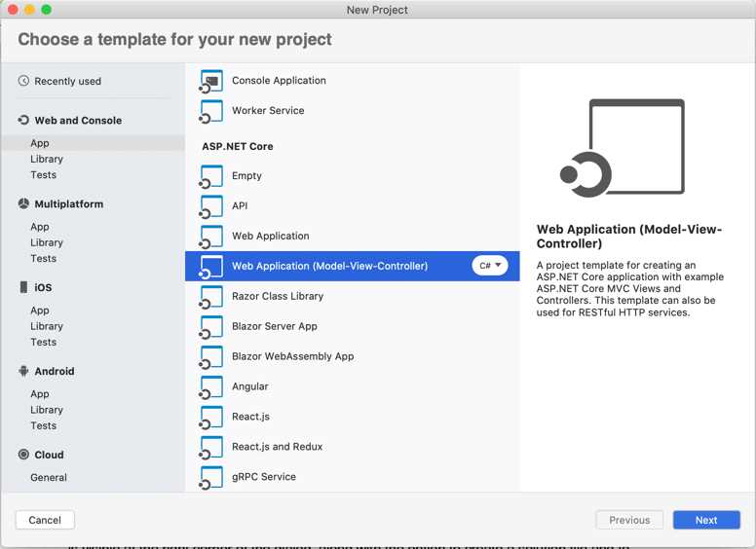Viewport: 756px width, 549px height.
Task: Choose the Razor Class Library label
Action: (278, 296)
